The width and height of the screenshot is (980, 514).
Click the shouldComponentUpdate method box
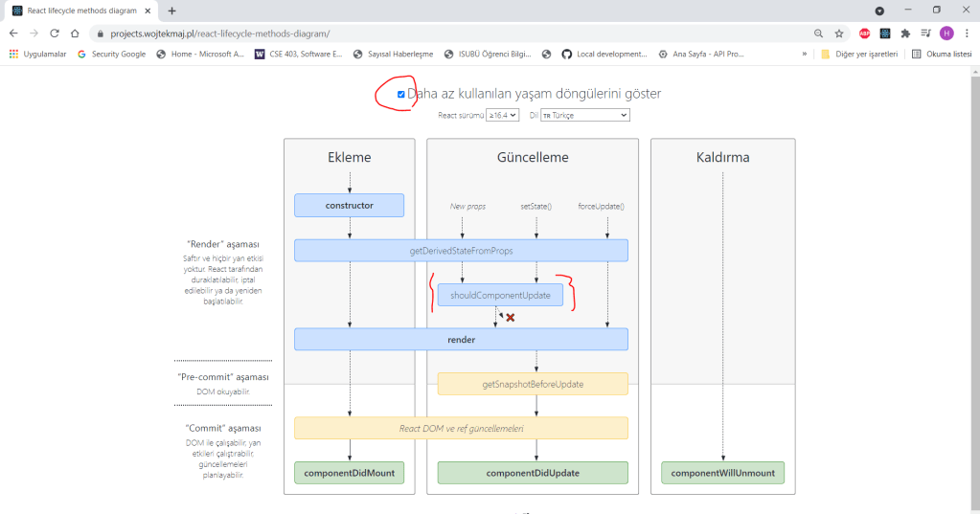[500, 295]
